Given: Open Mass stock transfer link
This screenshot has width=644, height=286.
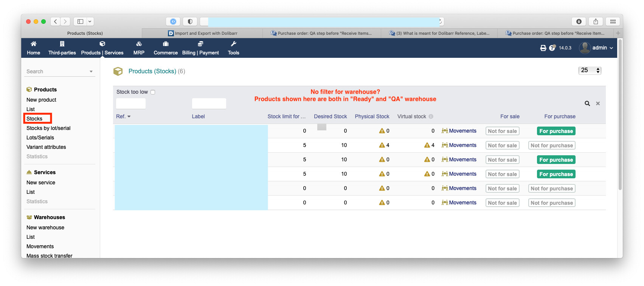Looking at the screenshot, I should pyautogui.click(x=49, y=255).
